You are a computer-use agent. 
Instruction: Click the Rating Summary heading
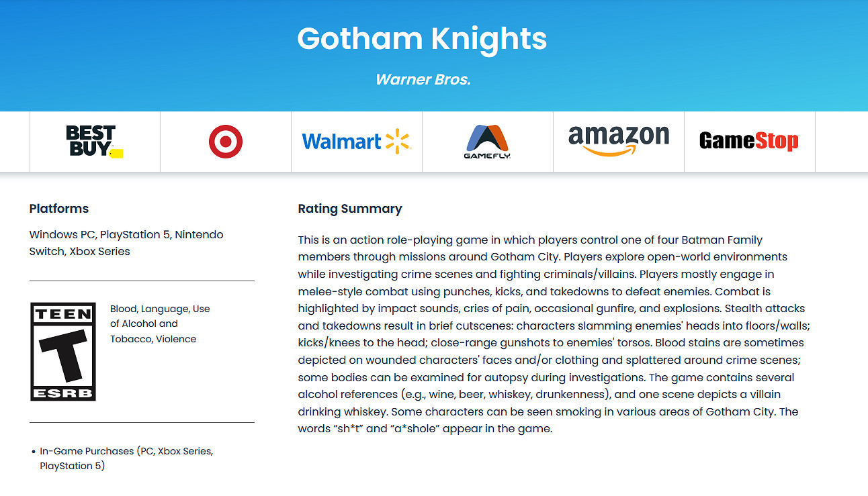coord(350,209)
